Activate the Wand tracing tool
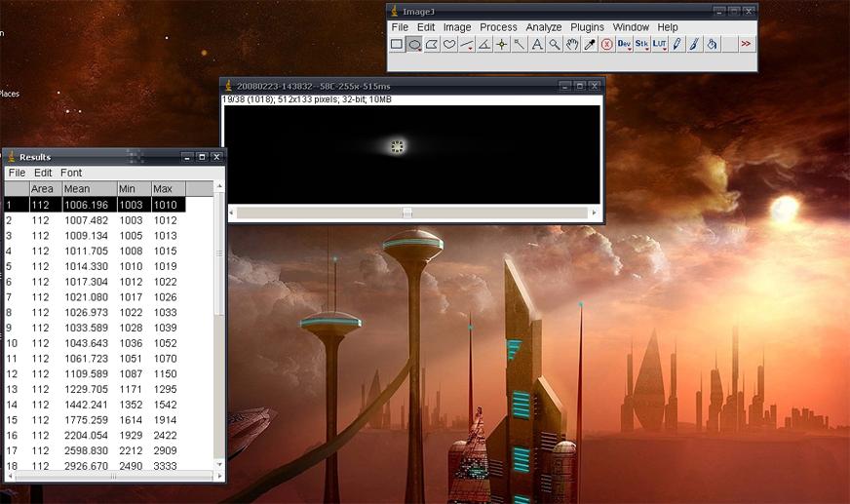Viewport: 850px width, 504px height. [520, 44]
